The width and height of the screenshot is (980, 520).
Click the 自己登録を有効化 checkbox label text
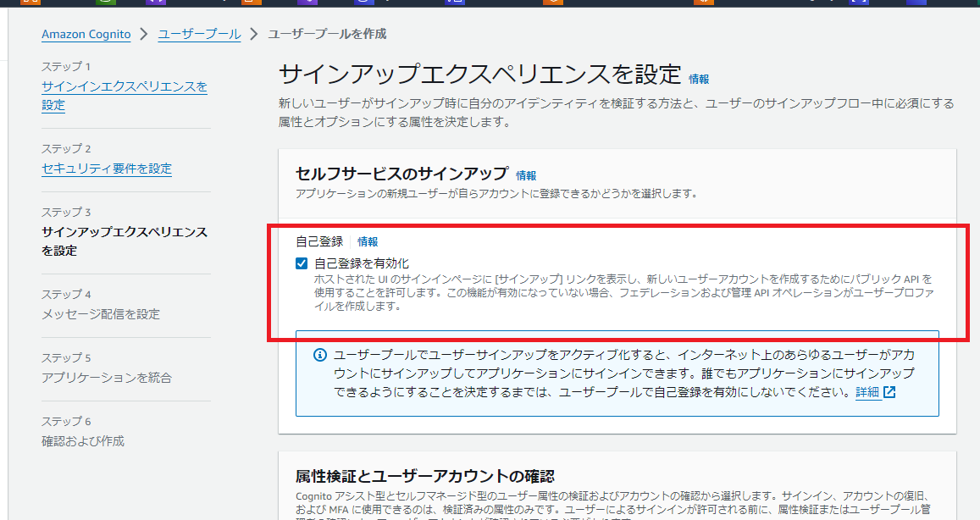(362, 263)
